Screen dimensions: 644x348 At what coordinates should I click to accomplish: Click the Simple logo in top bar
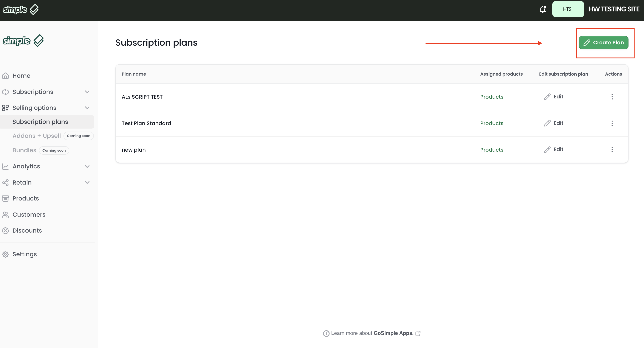[x=21, y=9]
